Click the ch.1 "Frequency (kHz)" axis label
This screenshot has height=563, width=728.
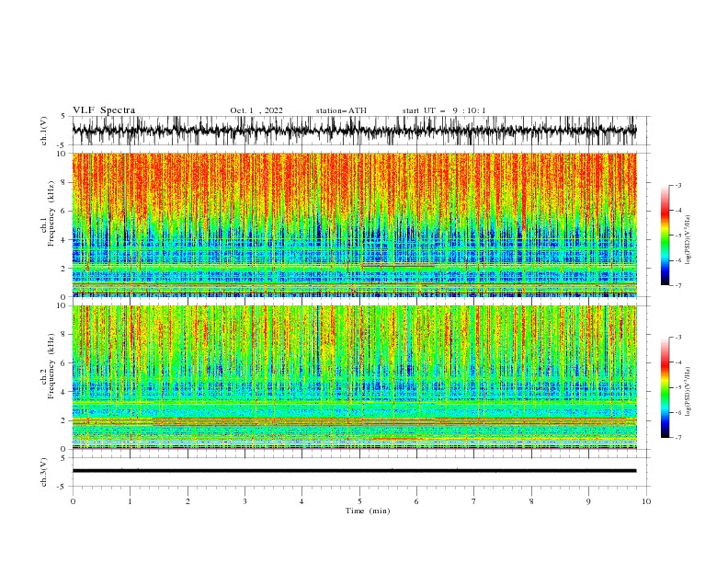(x=52, y=215)
